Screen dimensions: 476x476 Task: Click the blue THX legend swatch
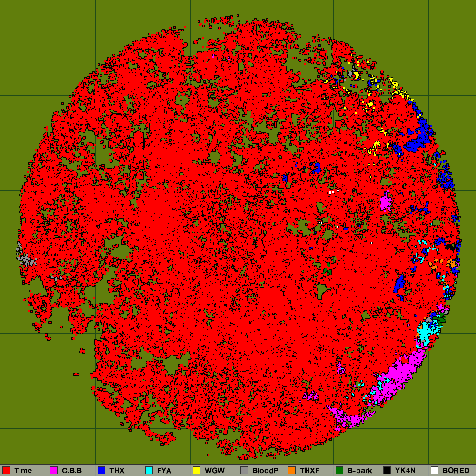point(101,471)
